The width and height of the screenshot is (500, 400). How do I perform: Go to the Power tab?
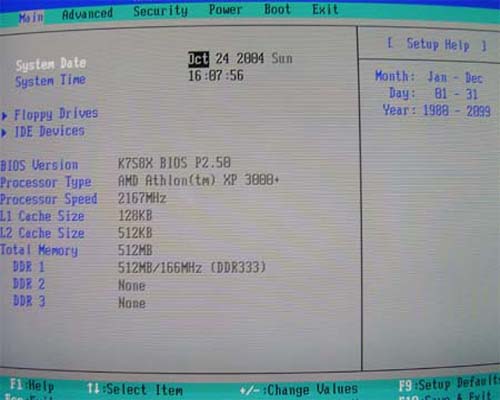225,10
